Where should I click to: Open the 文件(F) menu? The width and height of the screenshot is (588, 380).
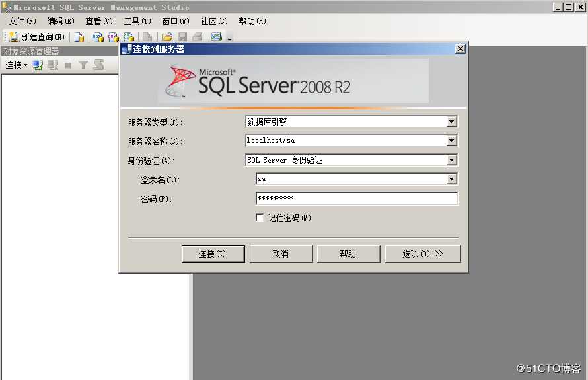22,21
